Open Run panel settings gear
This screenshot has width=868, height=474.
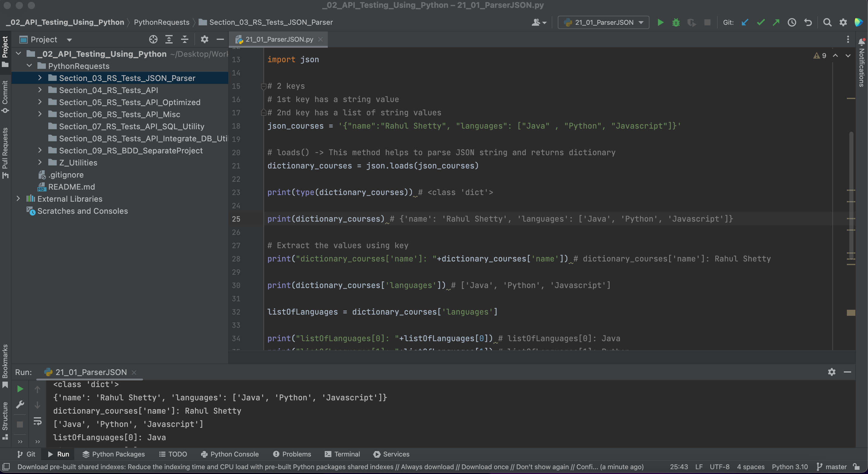click(831, 372)
